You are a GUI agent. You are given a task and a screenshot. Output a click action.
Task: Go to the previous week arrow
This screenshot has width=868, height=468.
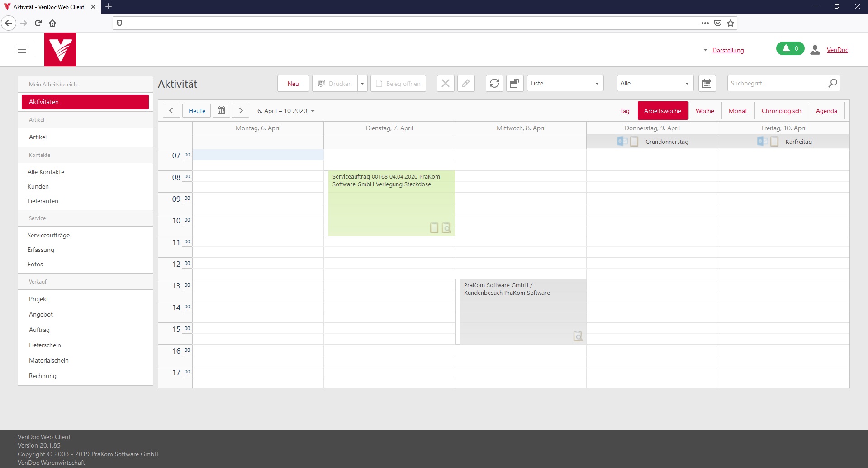[171, 111]
